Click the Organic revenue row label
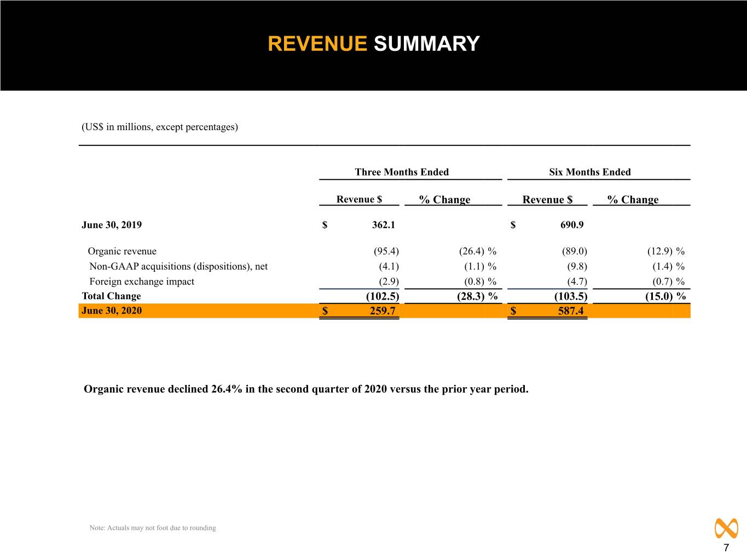Viewport: 747px width, 560px height. [122, 251]
